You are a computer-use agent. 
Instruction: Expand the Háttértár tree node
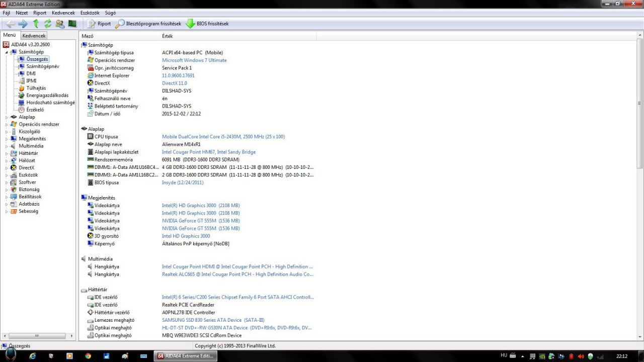7,153
